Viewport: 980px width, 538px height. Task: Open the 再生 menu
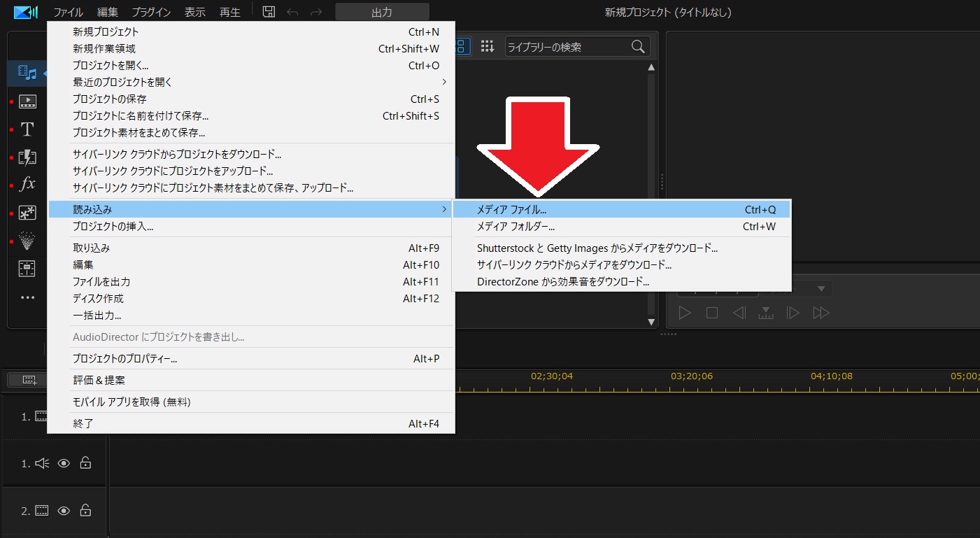(x=230, y=12)
